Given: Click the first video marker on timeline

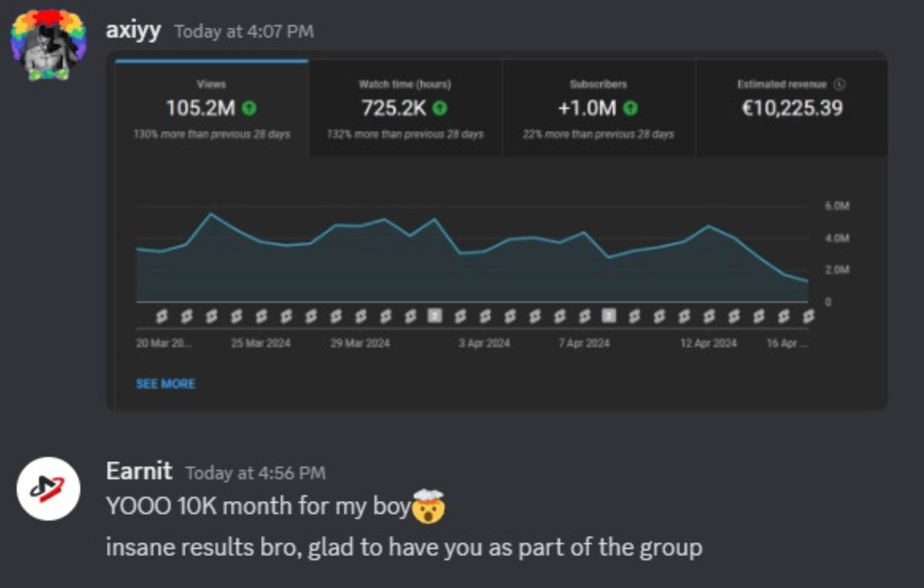Looking at the screenshot, I should click(161, 316).
